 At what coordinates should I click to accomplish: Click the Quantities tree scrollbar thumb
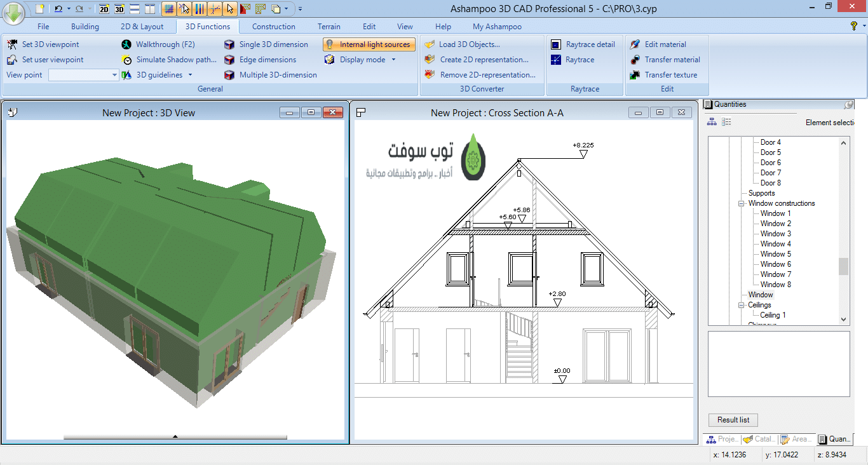(844, 266)
